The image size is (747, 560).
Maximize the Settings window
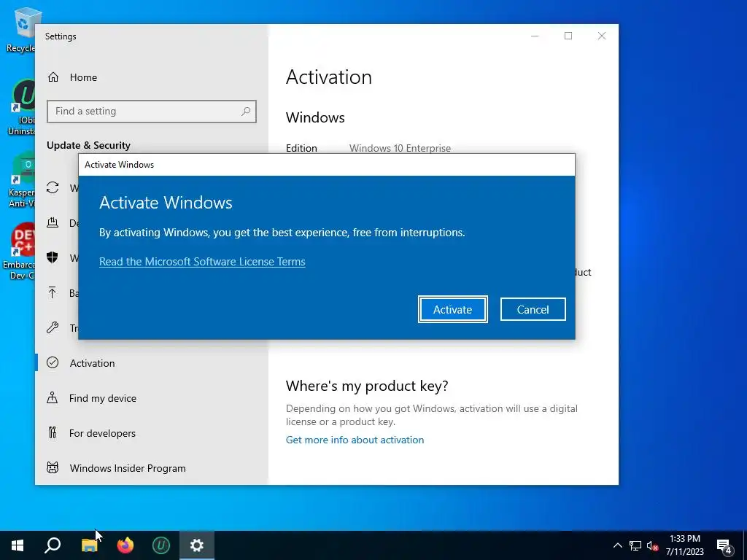[x=568, y=36]
